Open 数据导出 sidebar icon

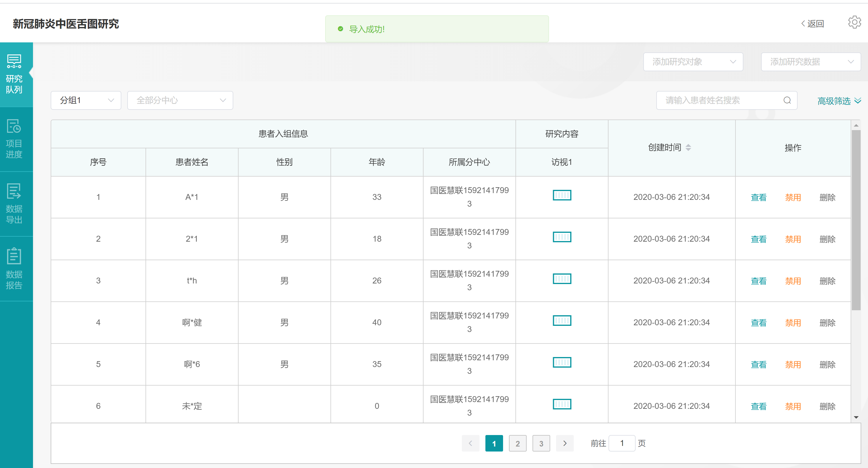(x=14, y=204)
